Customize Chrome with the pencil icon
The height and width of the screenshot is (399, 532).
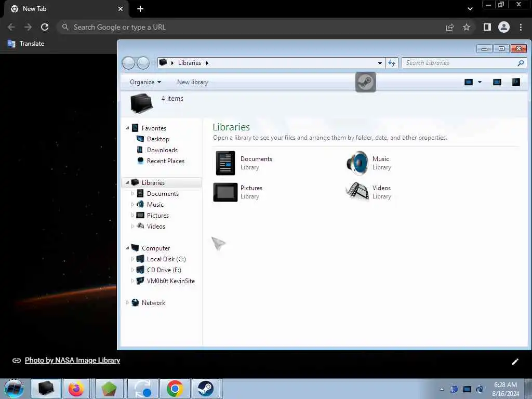[515, 362]
